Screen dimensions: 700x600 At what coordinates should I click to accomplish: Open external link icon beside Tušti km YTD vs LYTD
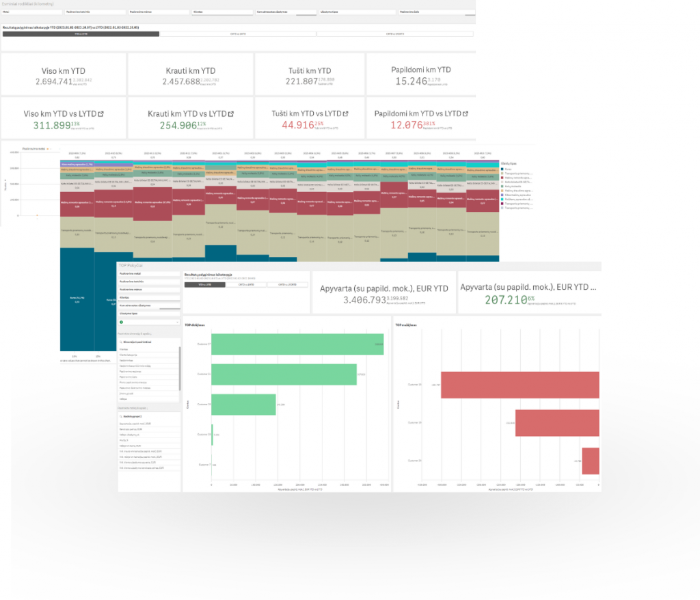click(346, 113)
